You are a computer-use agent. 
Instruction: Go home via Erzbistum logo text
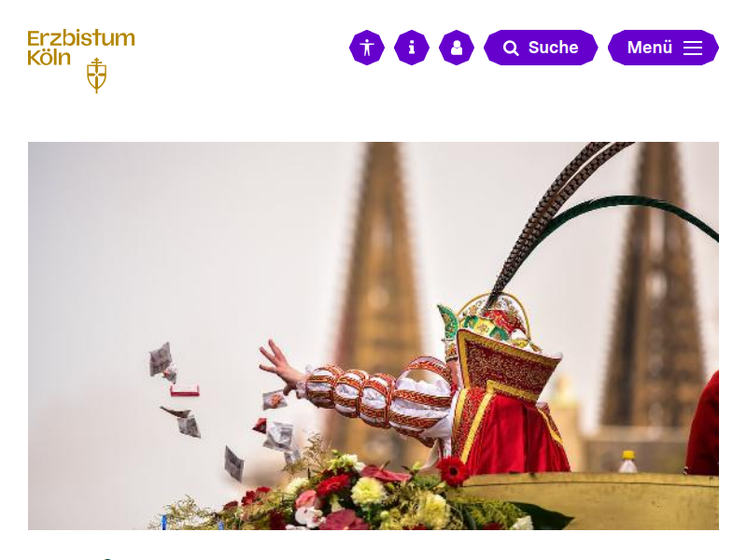coord(81,38)
